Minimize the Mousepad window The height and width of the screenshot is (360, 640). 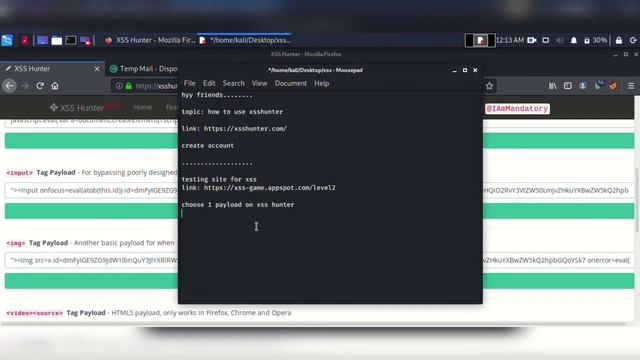click(x=454, y=70)
